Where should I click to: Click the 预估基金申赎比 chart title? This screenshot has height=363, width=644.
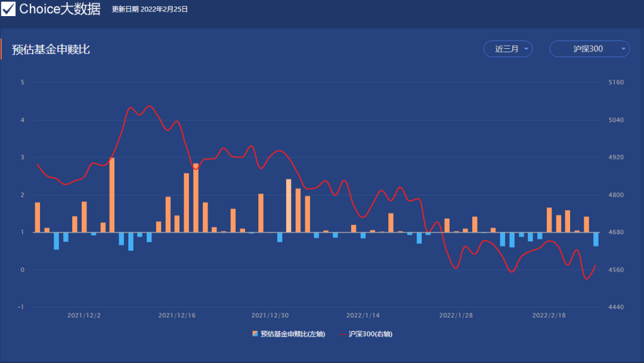(51, 49)
